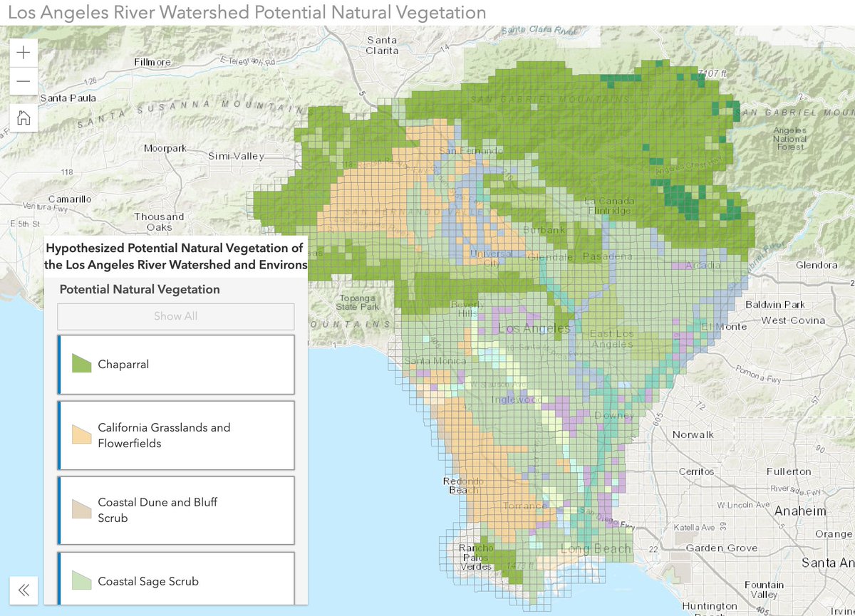Click the Los Angeles city label

pyautogui.click(x=534, y=329)
